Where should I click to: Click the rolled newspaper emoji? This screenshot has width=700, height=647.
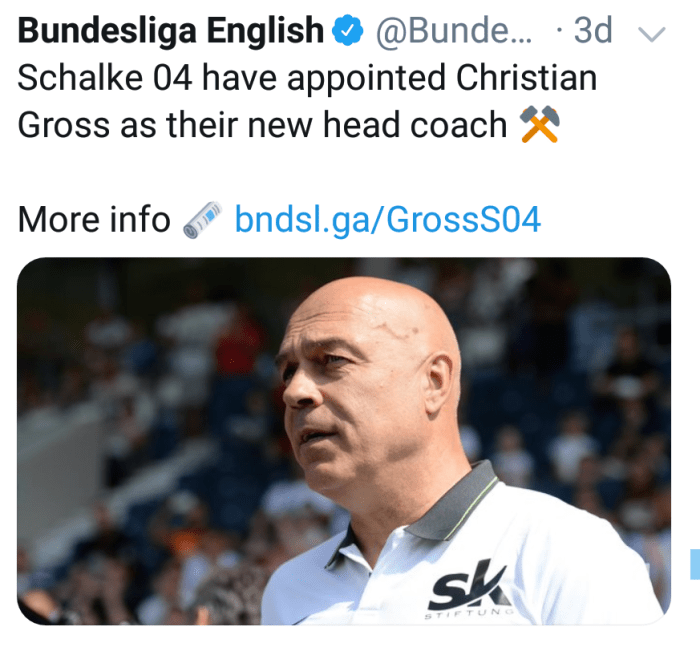tap(203, 220)
